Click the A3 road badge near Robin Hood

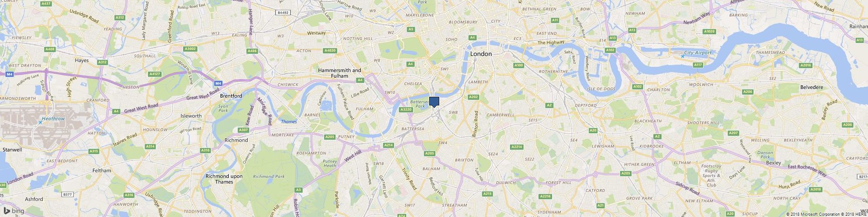[x=298, y=190]
